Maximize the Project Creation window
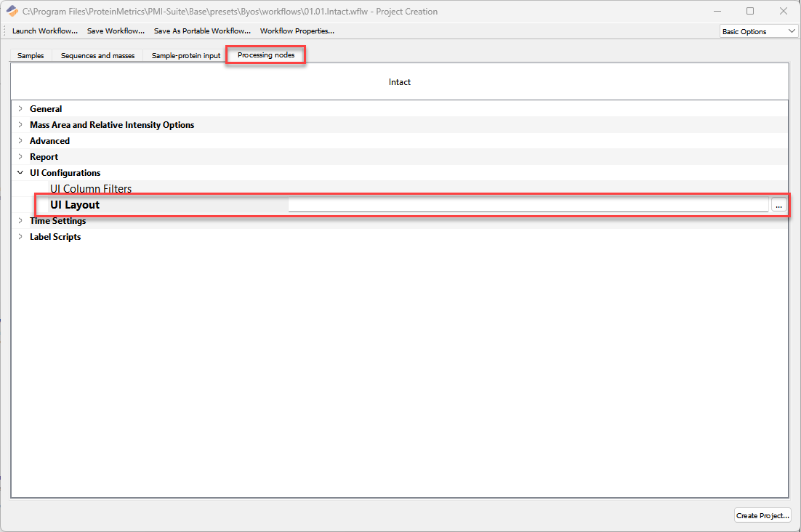Viewport: 801px width, 532px height. (x=750, y=11)
